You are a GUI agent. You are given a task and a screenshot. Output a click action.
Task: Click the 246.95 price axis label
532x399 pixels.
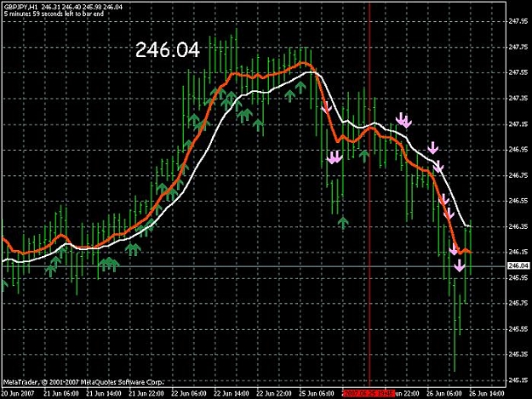click(x=518, y=150)
